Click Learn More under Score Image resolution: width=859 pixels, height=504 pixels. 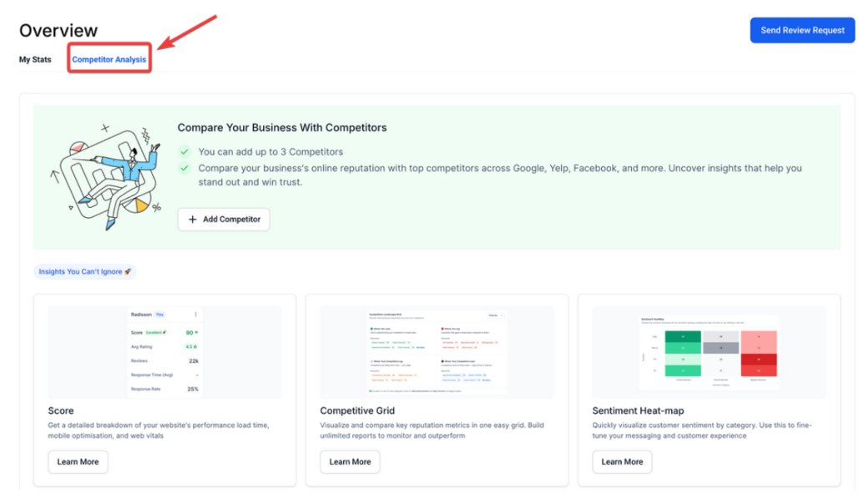tap(78, 461)
